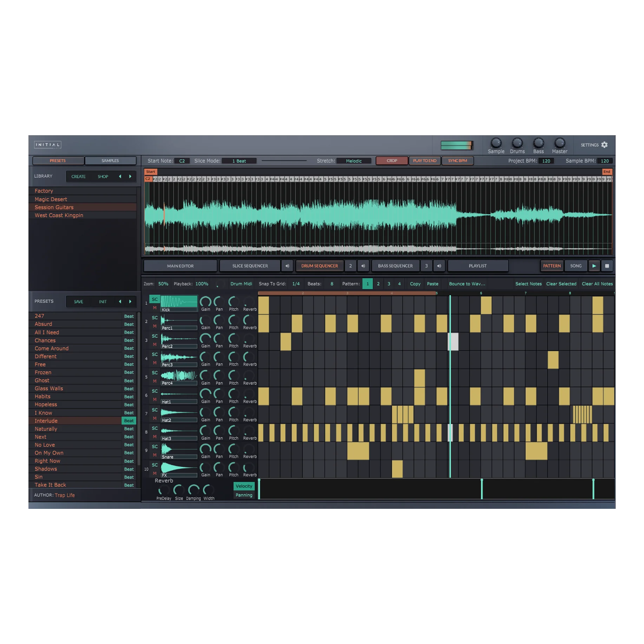The width and height of the screenshot is (644, 644).
Task: Change the Snap To Grid 1/4 value
Action: [x=296, y=284]
